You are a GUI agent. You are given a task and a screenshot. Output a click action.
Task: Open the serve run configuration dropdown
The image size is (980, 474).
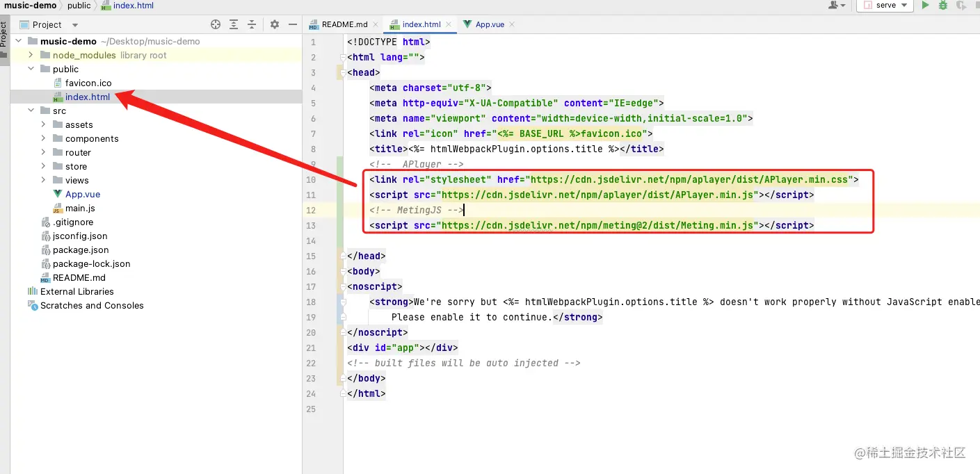[x=885, y=5]
